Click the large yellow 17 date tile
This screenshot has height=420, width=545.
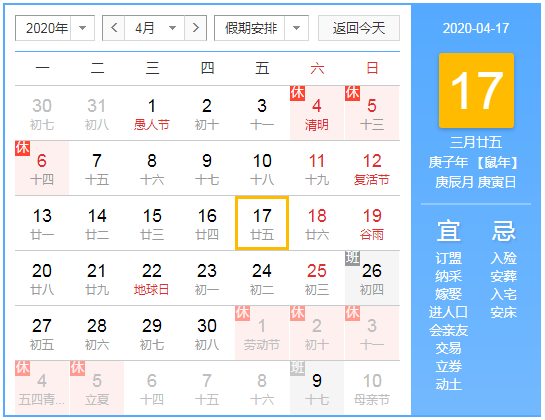tap(476, 90)
